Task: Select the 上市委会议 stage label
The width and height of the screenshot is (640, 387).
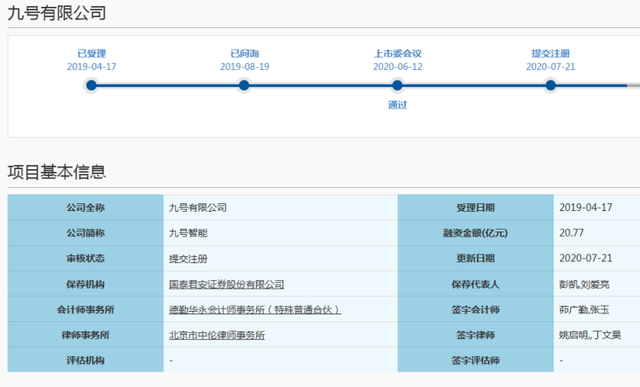Action: coord(398,53)
